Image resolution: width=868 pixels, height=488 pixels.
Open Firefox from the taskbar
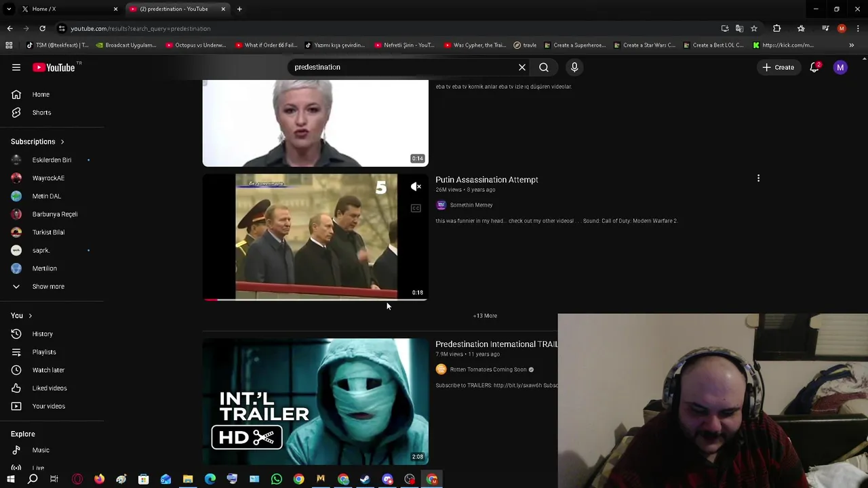pos(99,479)
